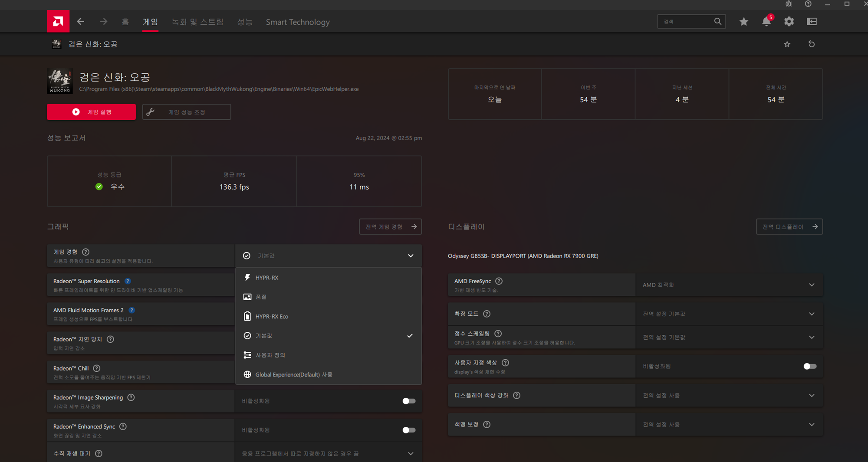Select 사용자 정의 profile option
Screen dimensions: 868x462
(x=329, y=355)
